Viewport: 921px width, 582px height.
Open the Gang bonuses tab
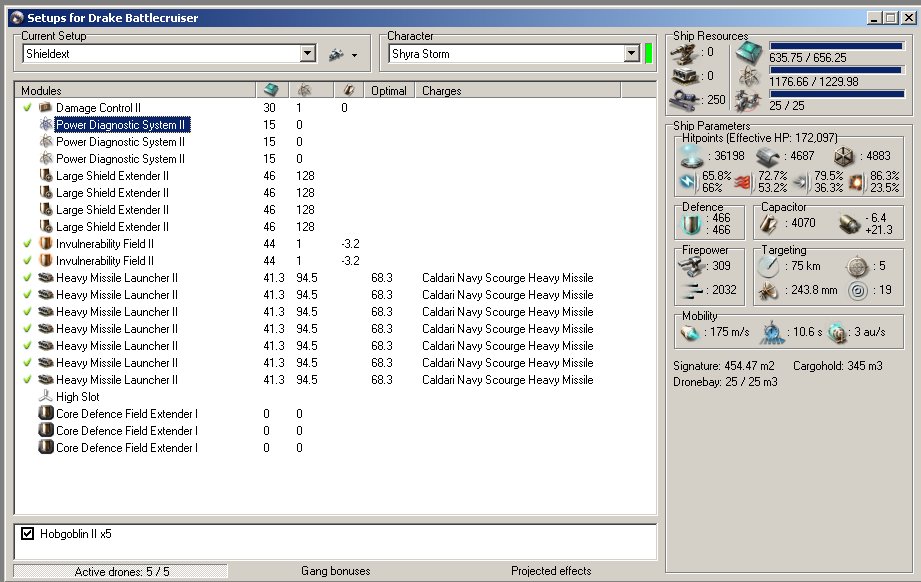pos(335,571)
